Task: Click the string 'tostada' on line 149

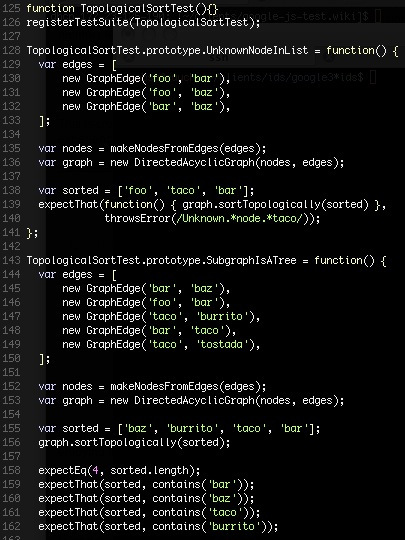Action: pos(222,344)
